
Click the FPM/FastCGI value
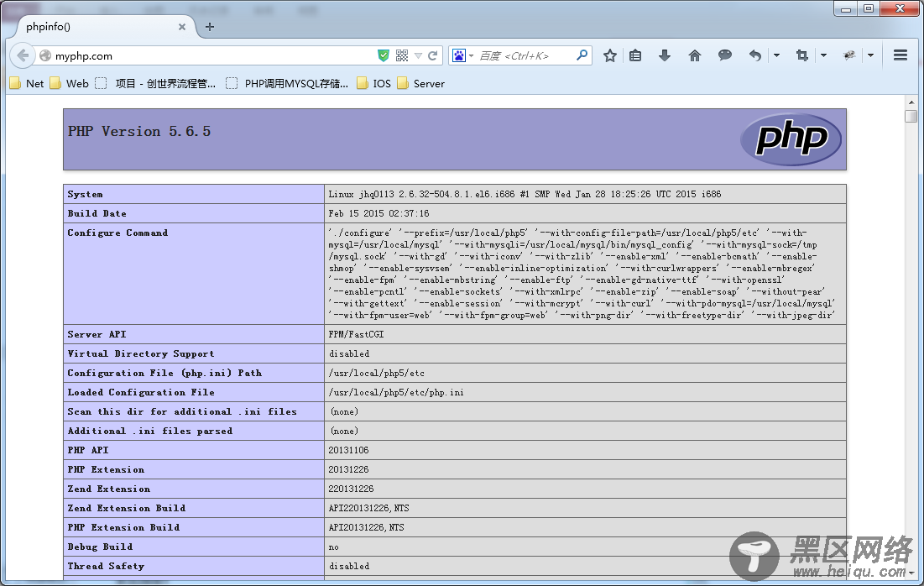[x=356, y=334]
